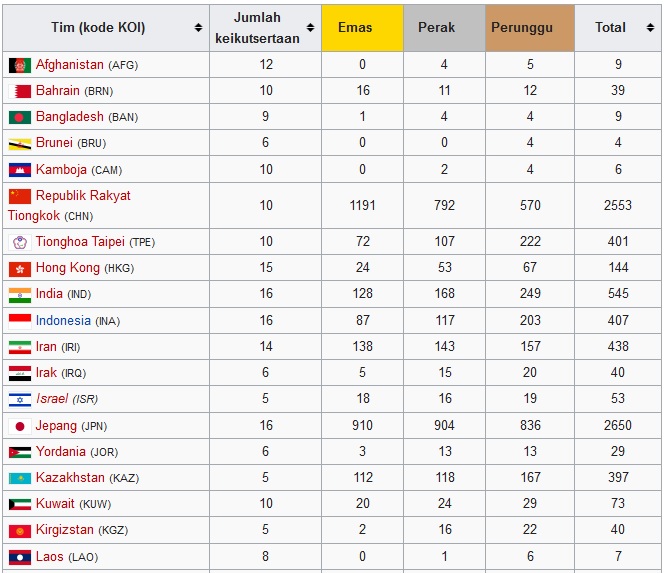The height and width of the screenshot is (573, 665).
Task: Click the Laos flag icon
Action: coord(20,556)
